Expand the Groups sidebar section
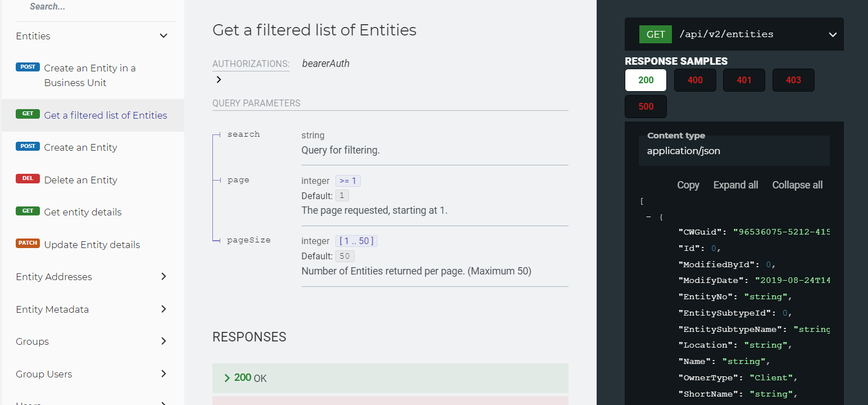Screen dimensions: 868x405 coord(163,341)
